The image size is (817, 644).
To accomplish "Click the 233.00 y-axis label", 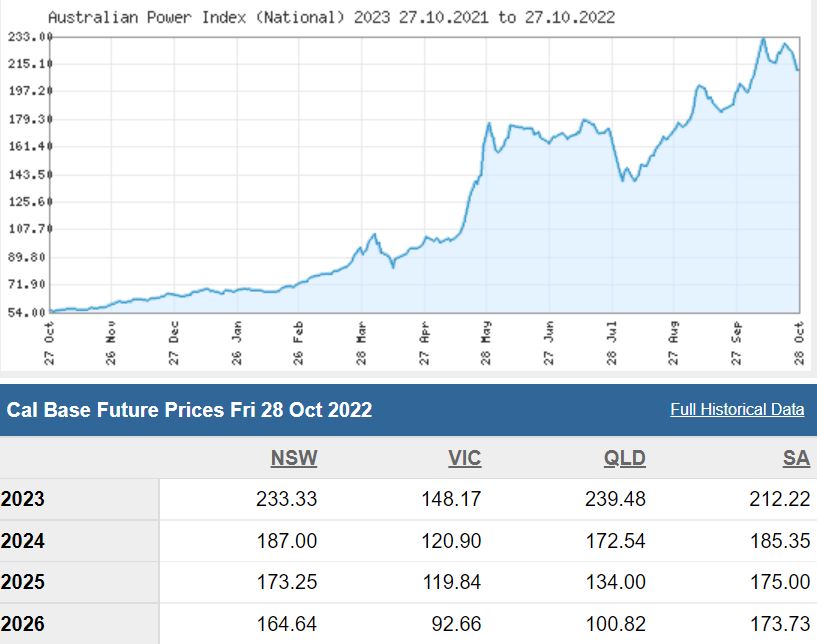I will tap(29, 36).
